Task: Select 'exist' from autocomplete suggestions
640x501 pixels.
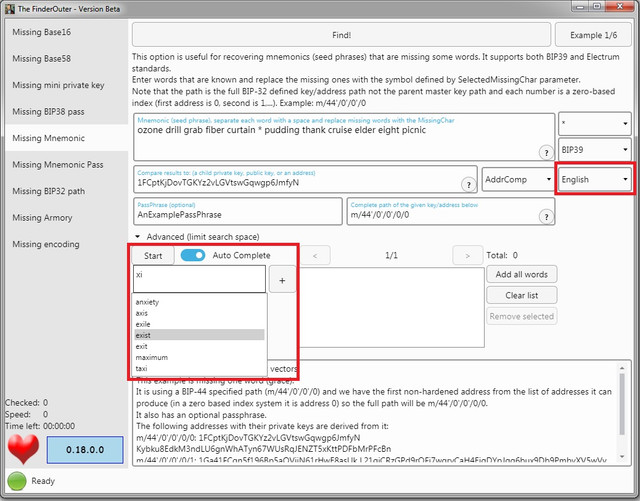Action: tap(199, 335)
